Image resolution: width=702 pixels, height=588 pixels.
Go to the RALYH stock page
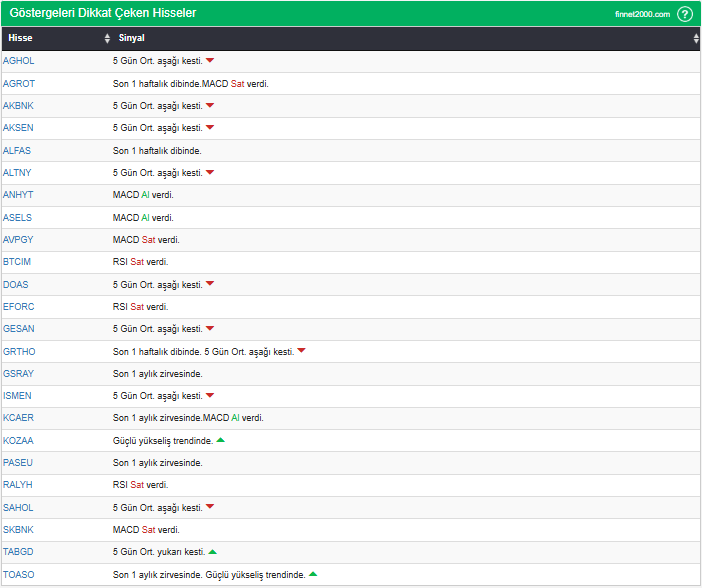coord(18,485)
